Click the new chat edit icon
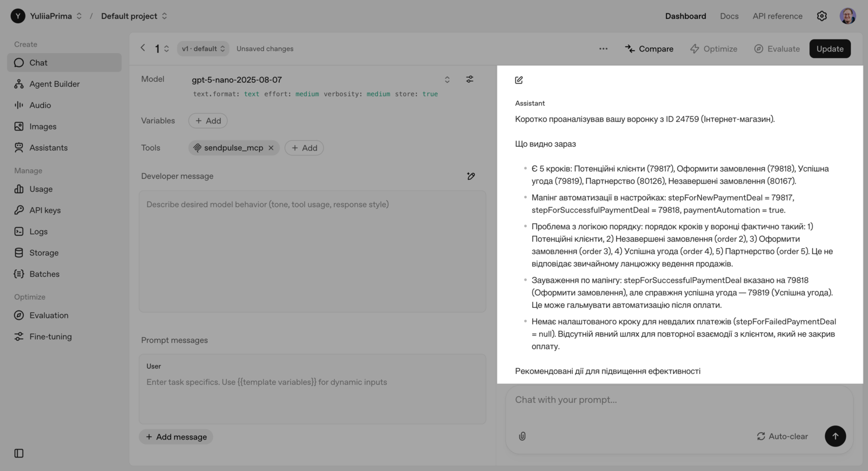 coord(519,80)
